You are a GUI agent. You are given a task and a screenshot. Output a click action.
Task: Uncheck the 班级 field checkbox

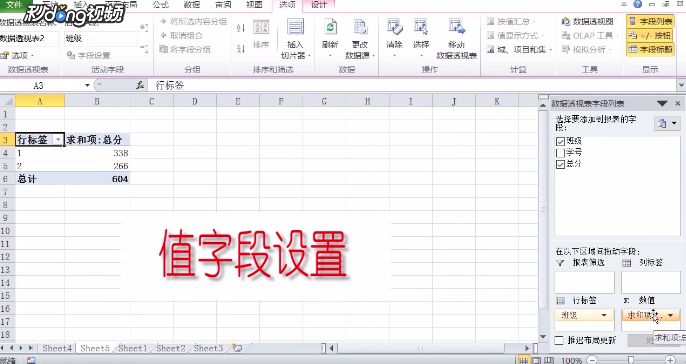(x=560, y=141)
